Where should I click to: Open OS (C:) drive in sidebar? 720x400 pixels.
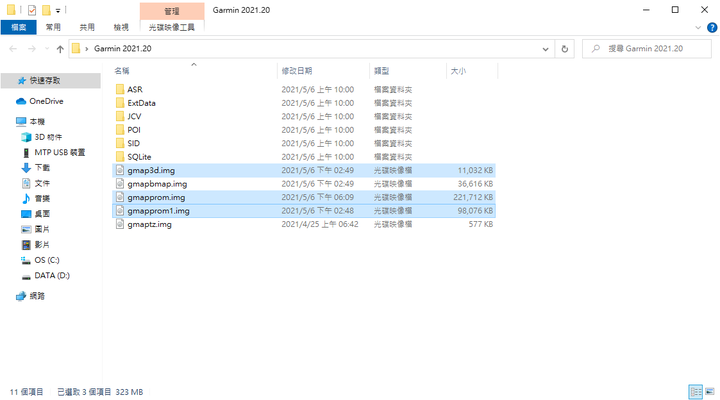(x=47, y=260)
